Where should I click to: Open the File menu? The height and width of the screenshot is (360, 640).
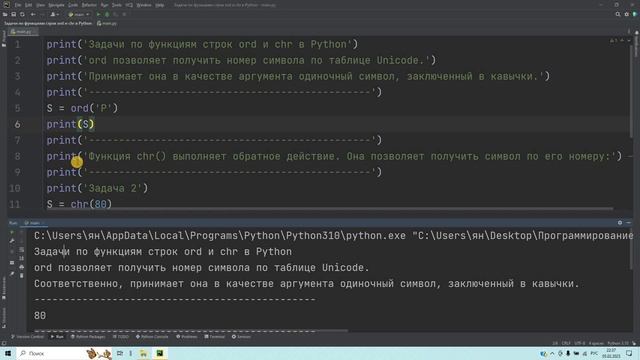pos(18,5)
